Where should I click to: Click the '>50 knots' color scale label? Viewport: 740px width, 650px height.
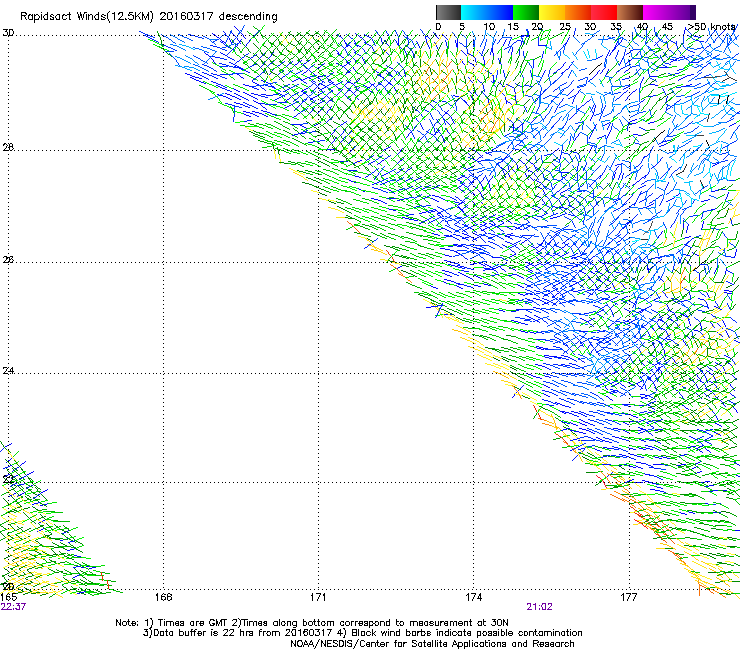point(711,27)
